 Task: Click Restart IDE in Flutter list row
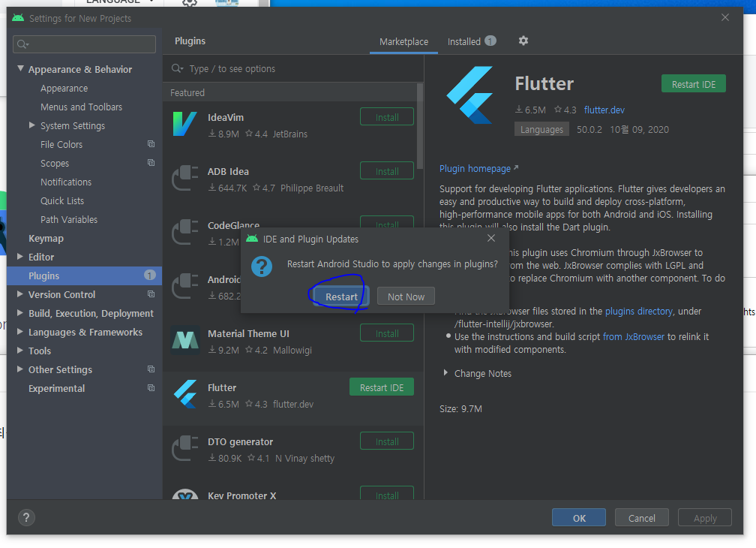[x=381, y=387]
